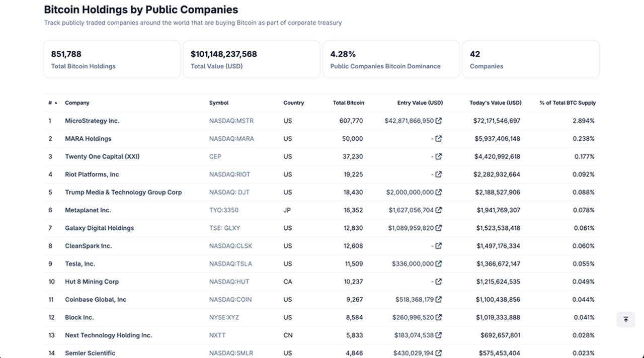
Task: Click the 2.894% BTC supply cell
Action: pyautogui.click(x=584, y=121)
